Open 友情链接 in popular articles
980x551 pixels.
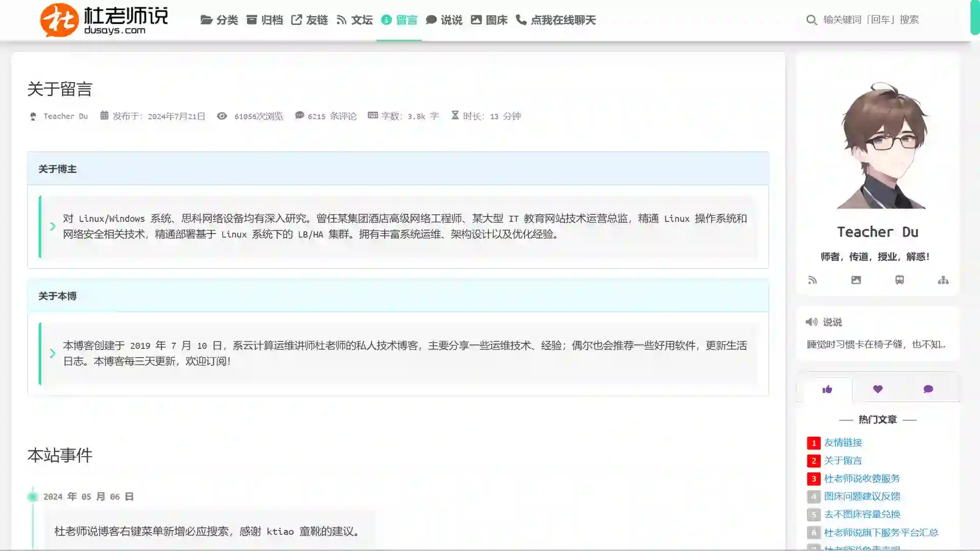(x=843, y=442)
